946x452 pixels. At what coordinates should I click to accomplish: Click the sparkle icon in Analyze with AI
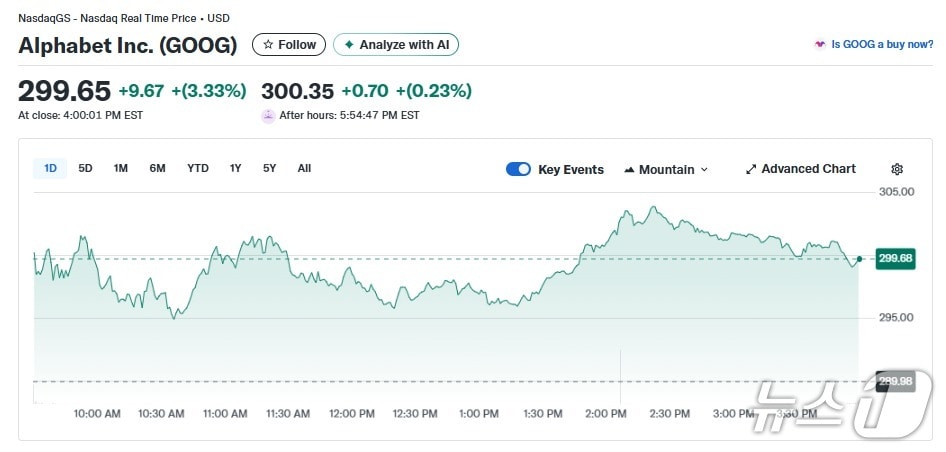pyautogui.click(x=349, y=45)
